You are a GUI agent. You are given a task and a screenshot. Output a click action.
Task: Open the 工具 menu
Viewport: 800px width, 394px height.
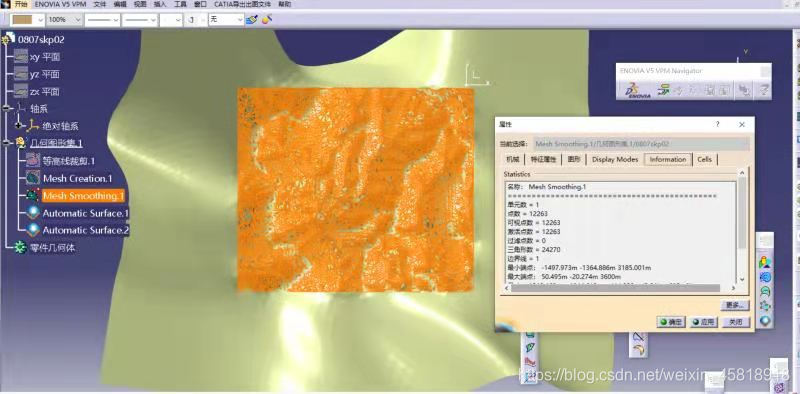pyautogui.click(x=180, y=4)
